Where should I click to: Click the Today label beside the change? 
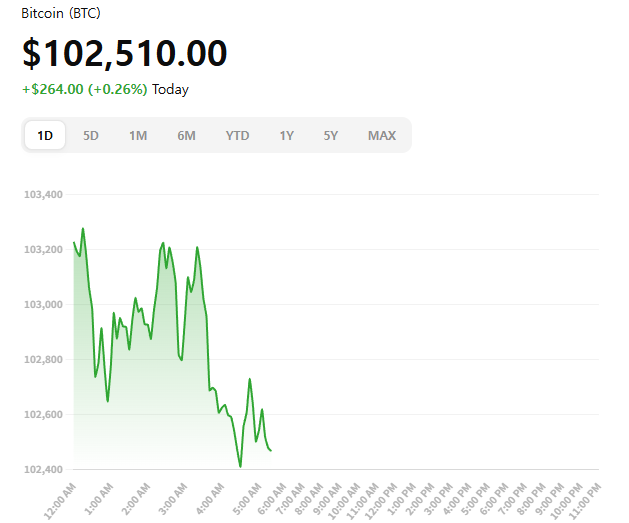coord(170,89)
